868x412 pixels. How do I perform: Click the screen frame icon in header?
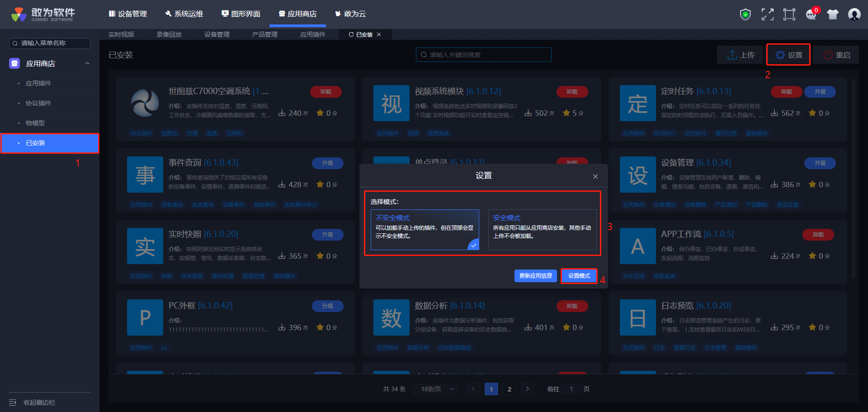789,14
